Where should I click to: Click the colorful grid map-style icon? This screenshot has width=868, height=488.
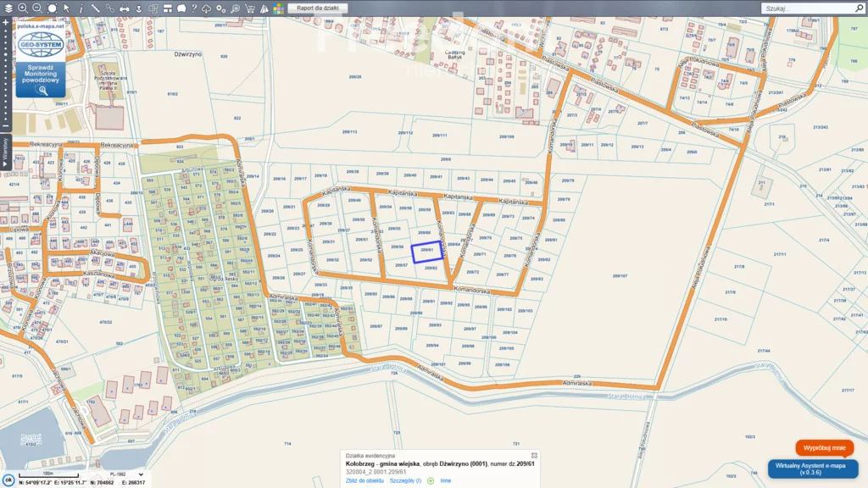[278, 8]
